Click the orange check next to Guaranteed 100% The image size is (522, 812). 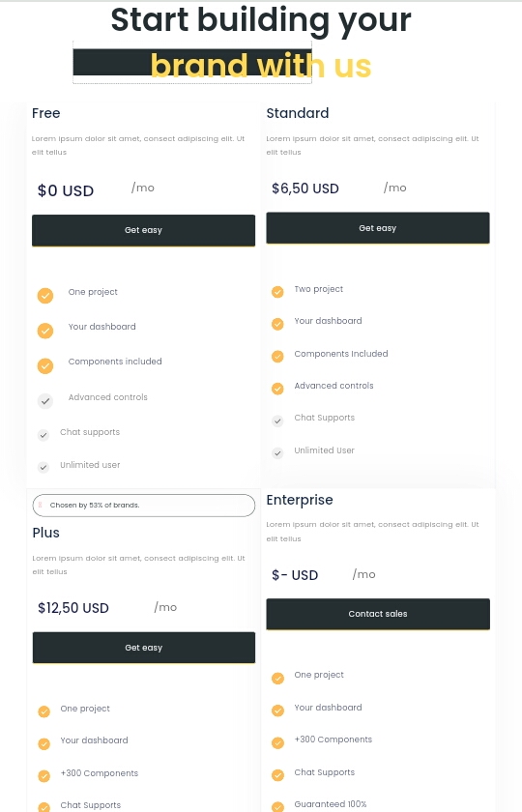pos(278,807)
